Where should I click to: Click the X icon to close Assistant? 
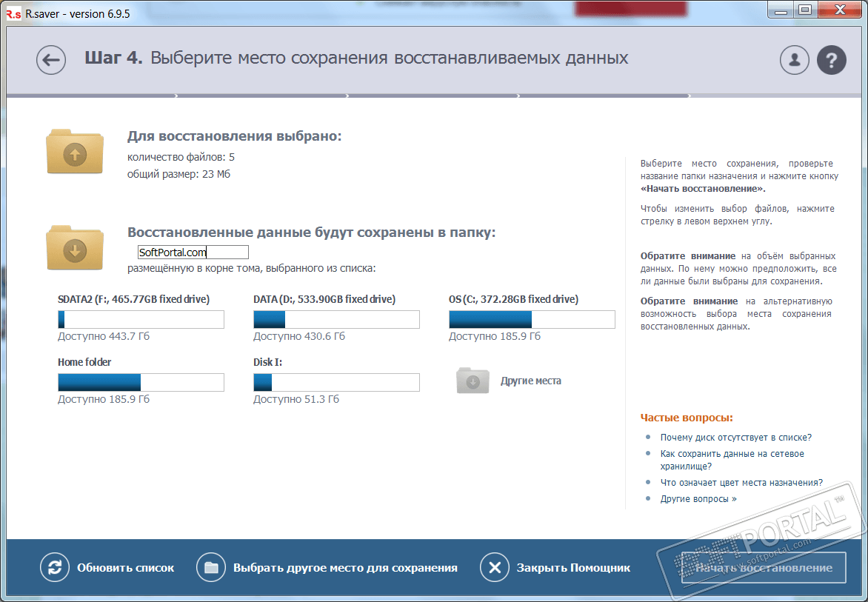[x=494, y=567]
